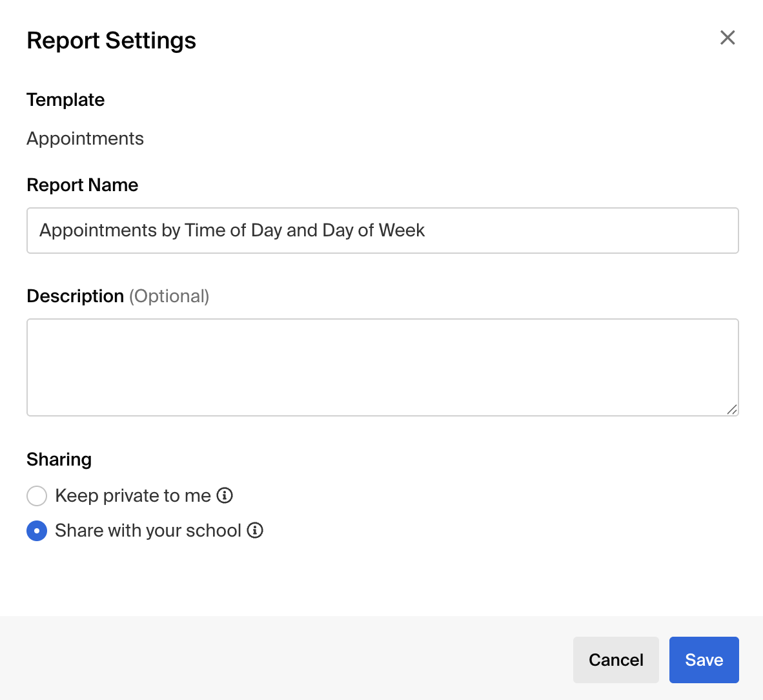
Task: Click the Sharing section heading
Action: 59,459
